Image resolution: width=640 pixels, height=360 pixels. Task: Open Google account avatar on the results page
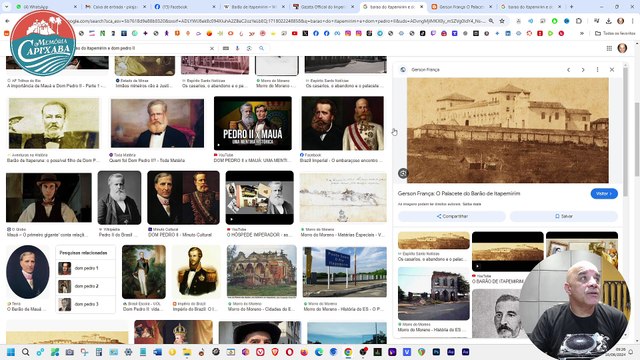click(x=622, y=48)
